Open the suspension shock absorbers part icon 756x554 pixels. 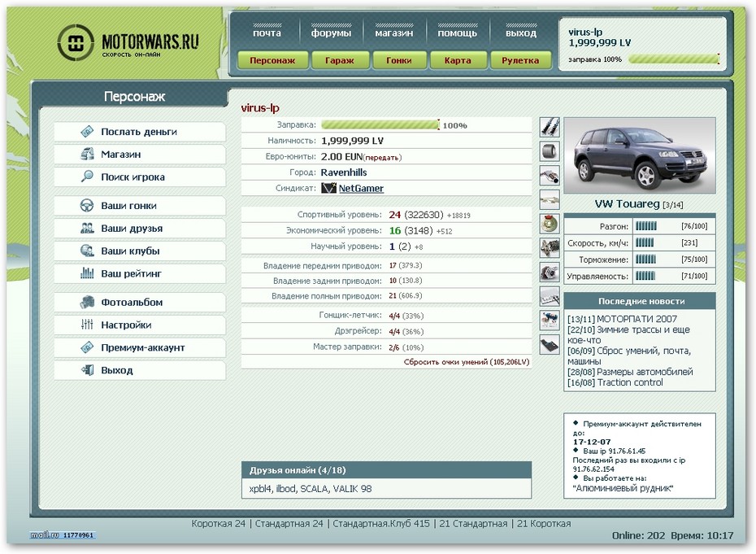pyautogui.click(x=550, y=128)
